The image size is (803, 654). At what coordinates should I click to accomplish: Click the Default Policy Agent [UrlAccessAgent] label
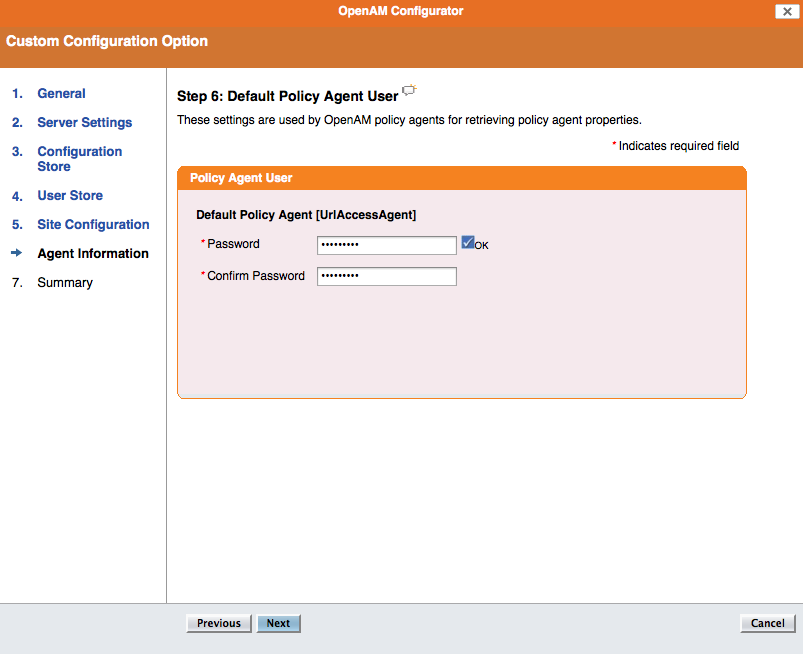click(306, 215)
